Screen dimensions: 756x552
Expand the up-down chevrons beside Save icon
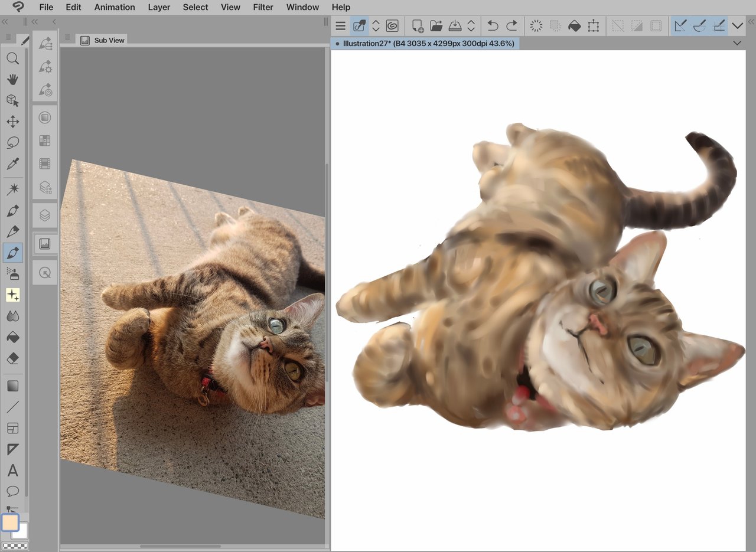[x=471, y=26]
